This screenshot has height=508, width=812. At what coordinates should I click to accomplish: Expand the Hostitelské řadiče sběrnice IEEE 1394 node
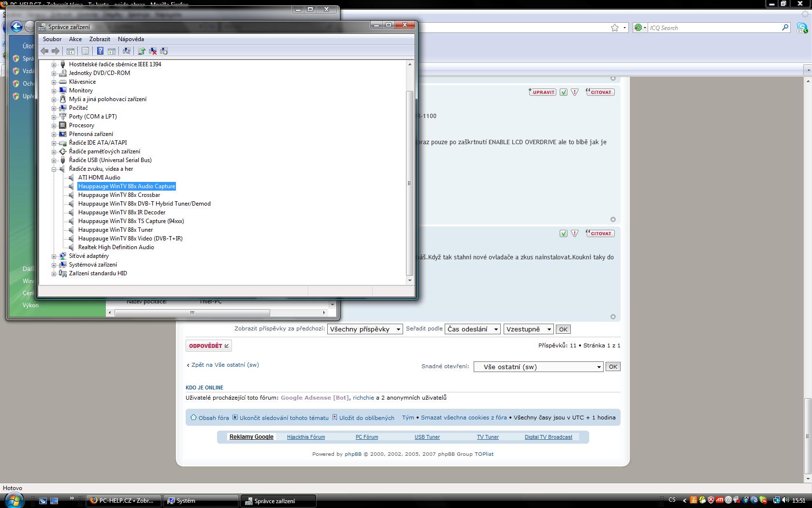click(54, 64)
